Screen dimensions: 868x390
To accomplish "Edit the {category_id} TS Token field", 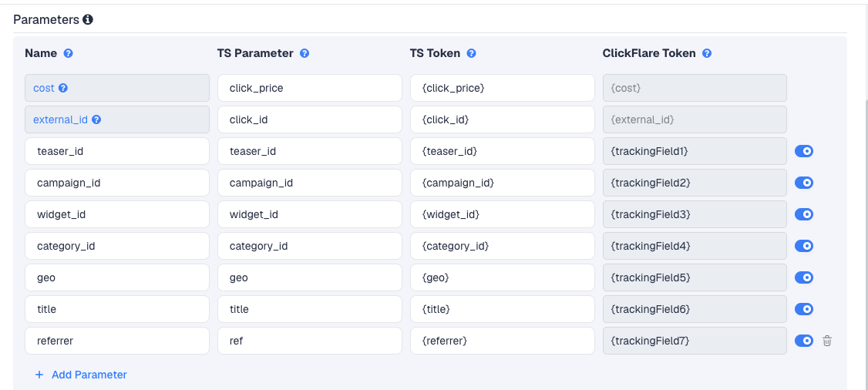I will (x=502, y=246).
